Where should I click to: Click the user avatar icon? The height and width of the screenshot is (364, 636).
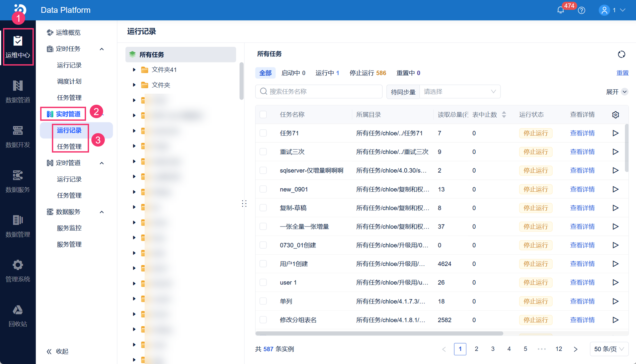point(604,10)
